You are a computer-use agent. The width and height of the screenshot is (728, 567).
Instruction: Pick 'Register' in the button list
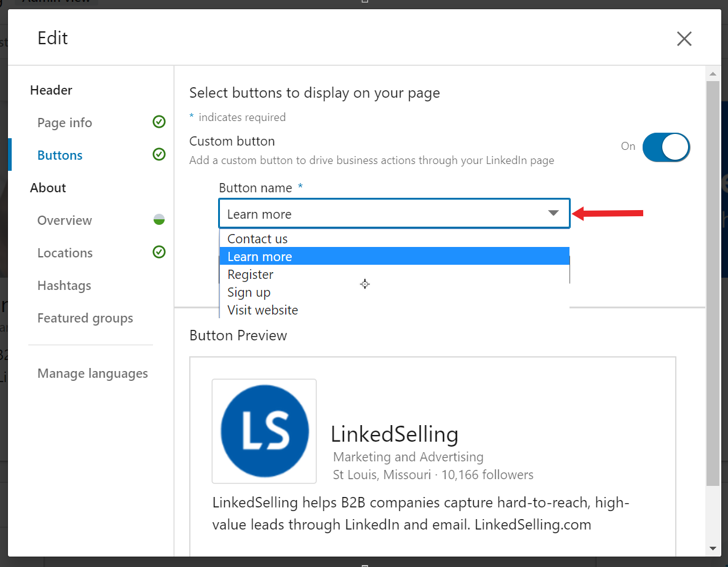394,275
